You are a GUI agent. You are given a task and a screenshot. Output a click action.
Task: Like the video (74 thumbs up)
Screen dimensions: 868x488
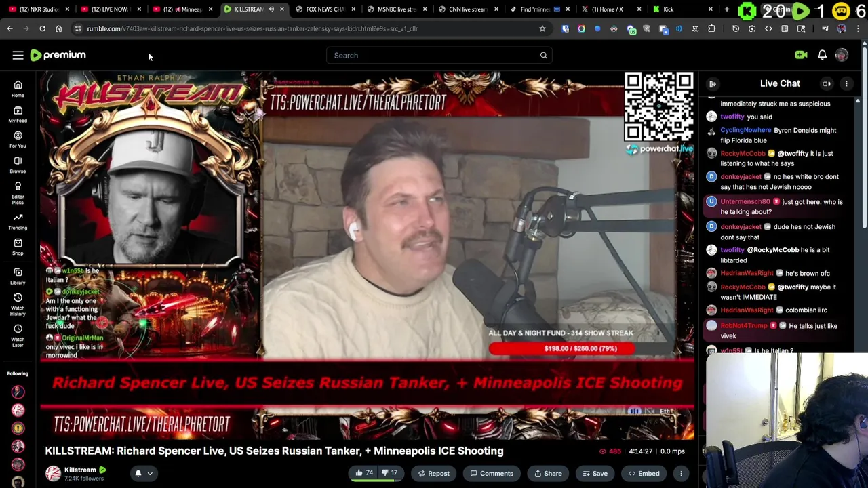(364, 473)
